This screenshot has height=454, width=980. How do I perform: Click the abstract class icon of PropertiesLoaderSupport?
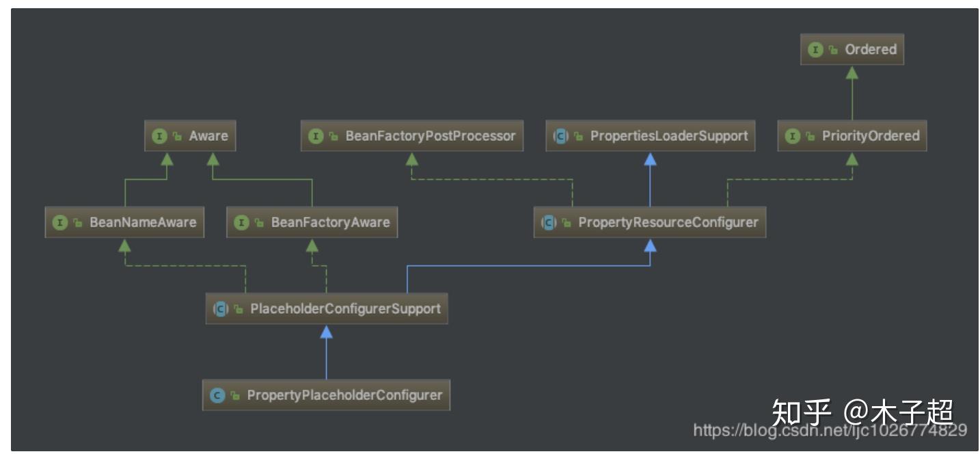560,136
